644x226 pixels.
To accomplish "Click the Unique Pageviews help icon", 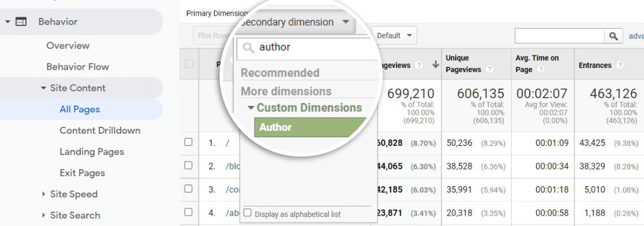I will tap(489, 70).
